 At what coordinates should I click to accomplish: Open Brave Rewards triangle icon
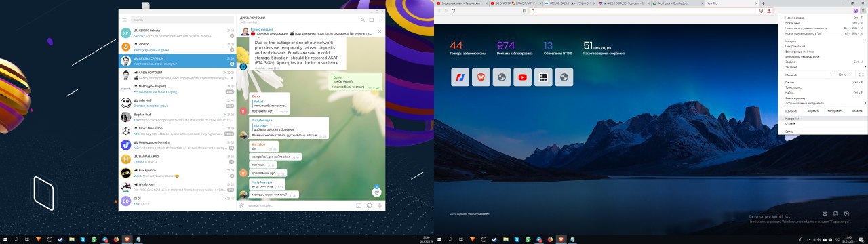point(769,11)
